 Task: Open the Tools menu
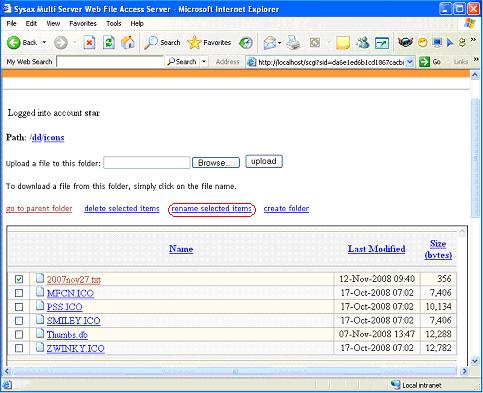[x=114, y=23]
